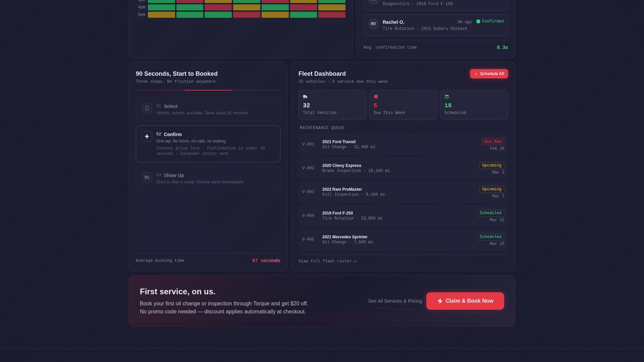644x362 pixels.
Task: Open the V-005 2021 Mercedes Sprinter row
Action: tap(403, 240)
